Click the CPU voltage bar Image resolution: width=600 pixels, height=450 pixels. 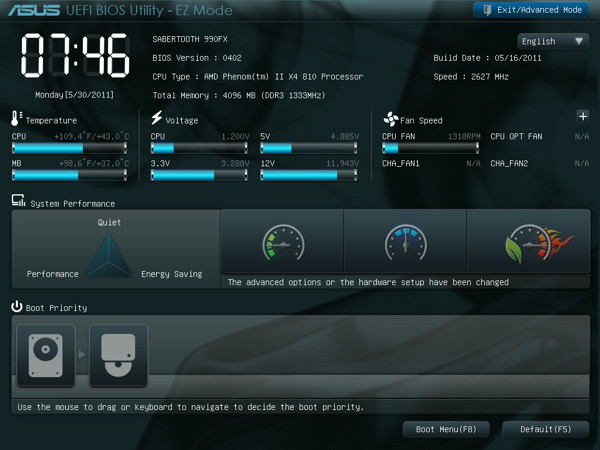point(199,148)
